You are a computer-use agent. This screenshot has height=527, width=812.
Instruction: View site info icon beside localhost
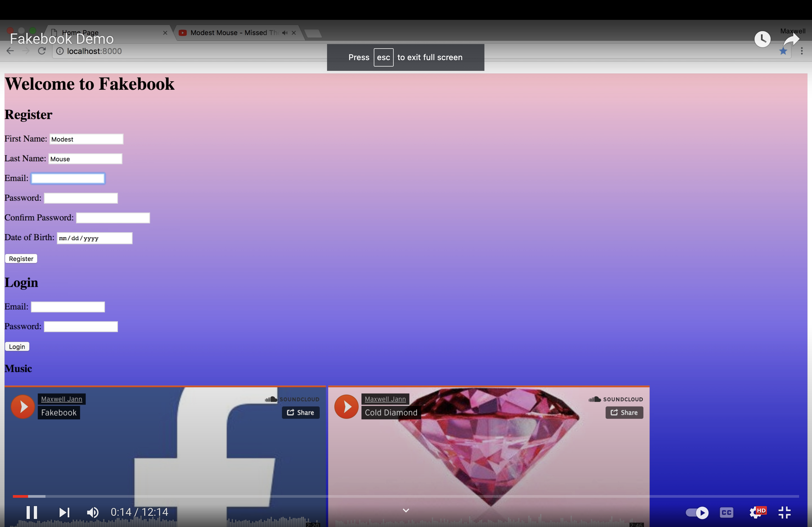point(60,51)
